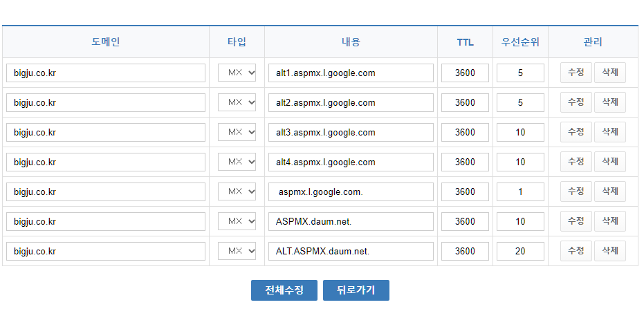The image size is (644, 318).
Task: Click 삭제 button for ALT.ASPMX.daum.net. row
Action: 610,251
